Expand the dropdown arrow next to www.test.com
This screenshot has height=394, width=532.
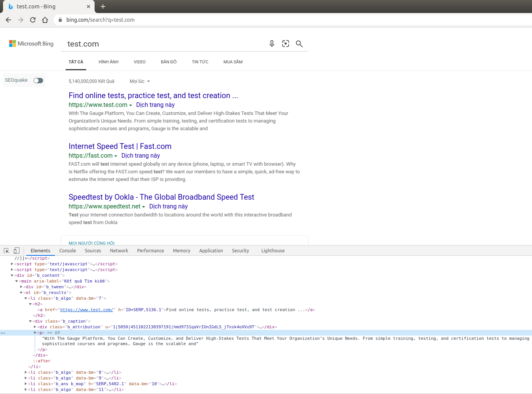131,105
